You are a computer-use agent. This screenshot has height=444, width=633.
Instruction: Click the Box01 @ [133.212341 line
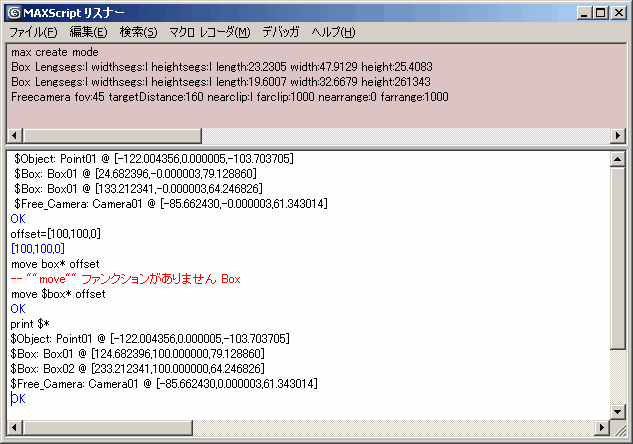pyautogui.click(x=138, y=189)
